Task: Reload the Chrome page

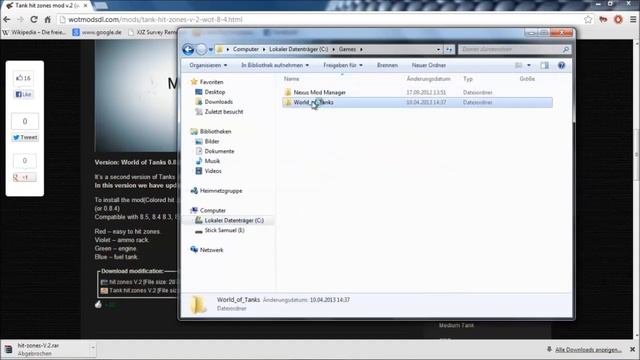Action: click(x=34, y=19)
